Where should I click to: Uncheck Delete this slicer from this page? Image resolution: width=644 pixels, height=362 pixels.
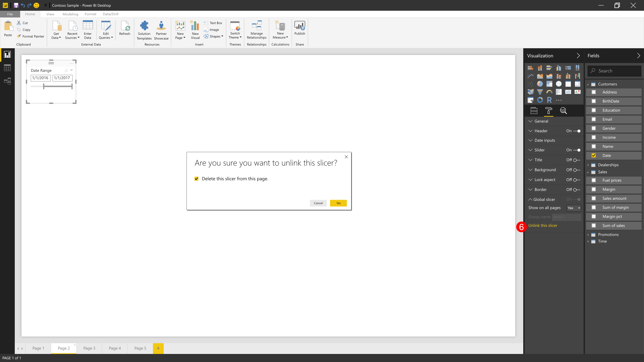[x=197, y=179]
